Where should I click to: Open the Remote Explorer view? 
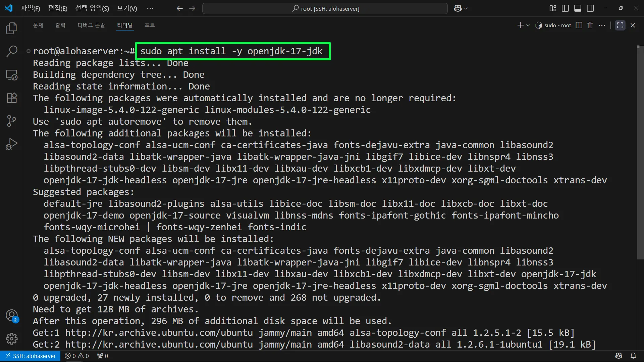tap(12, 75)
